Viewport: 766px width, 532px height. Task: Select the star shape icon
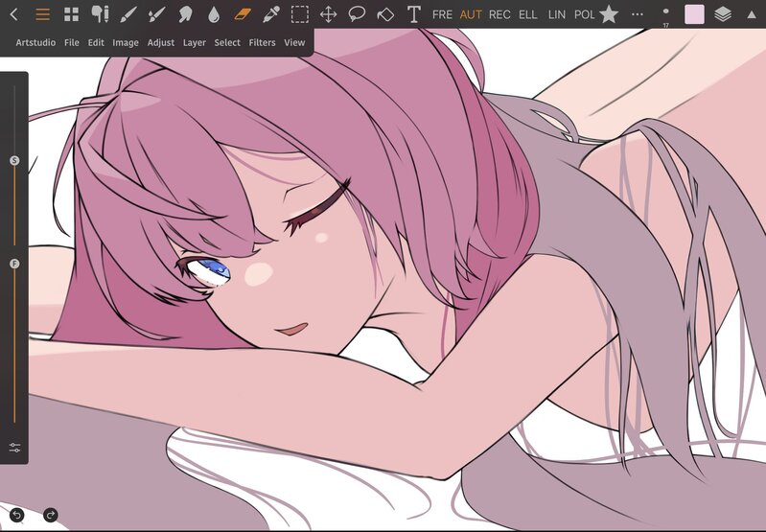tap(609, 14)
